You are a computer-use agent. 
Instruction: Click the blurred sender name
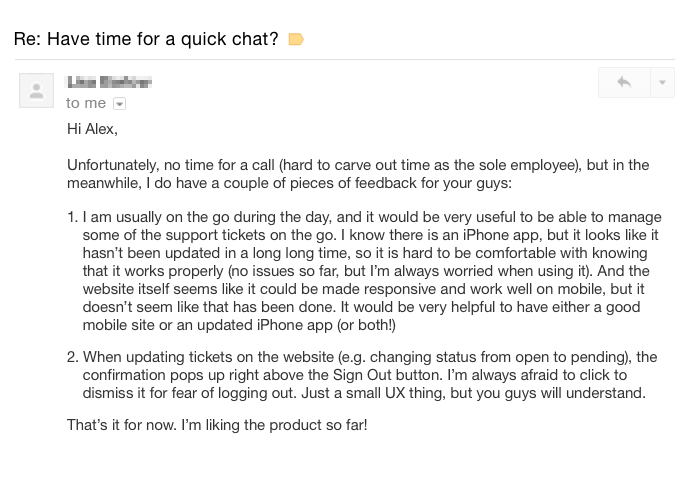tap(109, 82)
